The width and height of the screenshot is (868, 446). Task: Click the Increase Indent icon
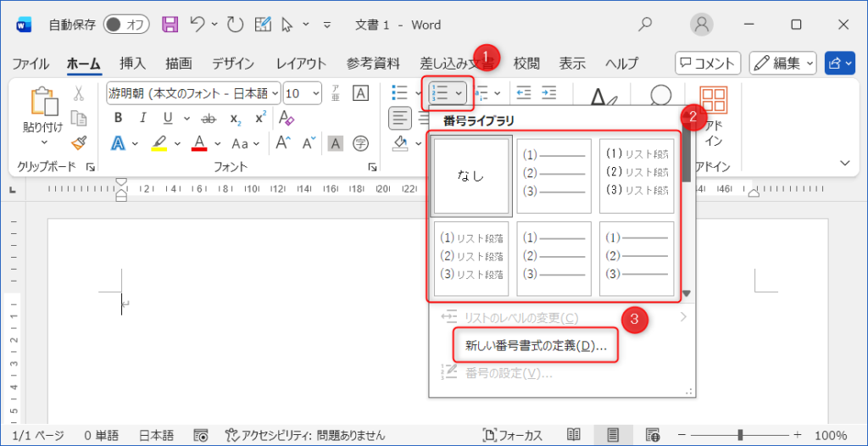pyautogui.click(x=549, y=92)
